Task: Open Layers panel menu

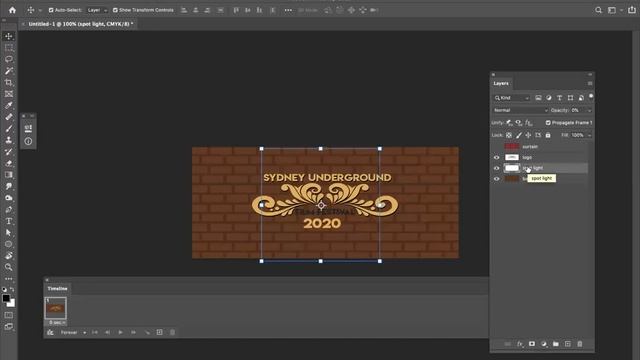Action: (590, 83)
